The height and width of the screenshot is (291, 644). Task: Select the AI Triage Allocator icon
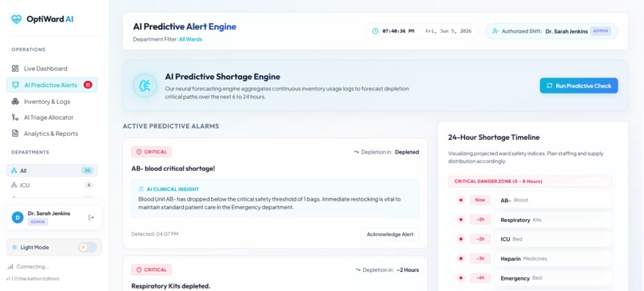(15, 118)
